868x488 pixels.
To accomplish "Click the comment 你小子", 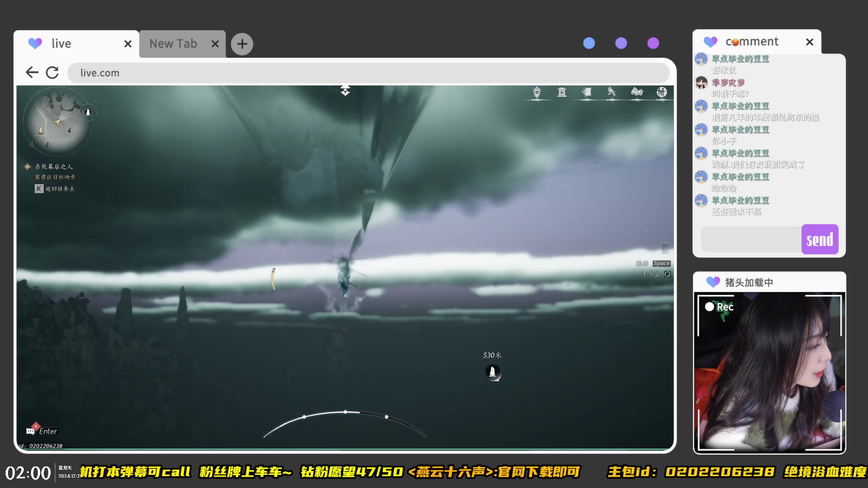I will 724,141.
